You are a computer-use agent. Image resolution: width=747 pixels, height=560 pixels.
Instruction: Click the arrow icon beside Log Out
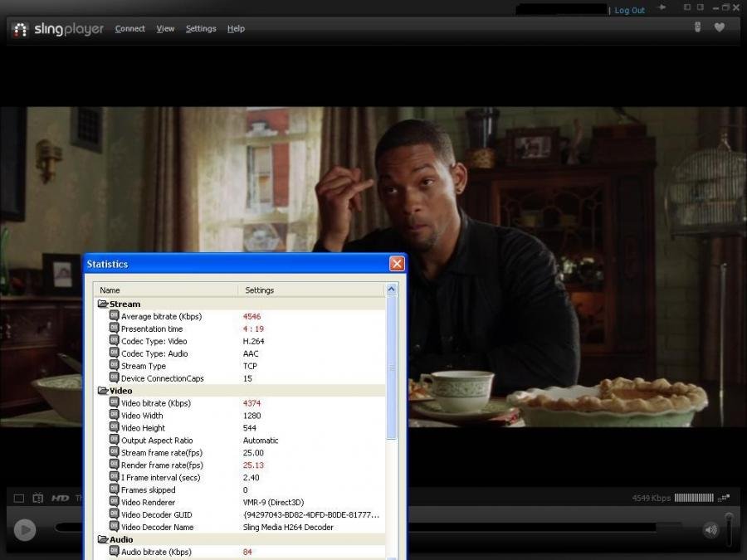(x=662, y=7)
